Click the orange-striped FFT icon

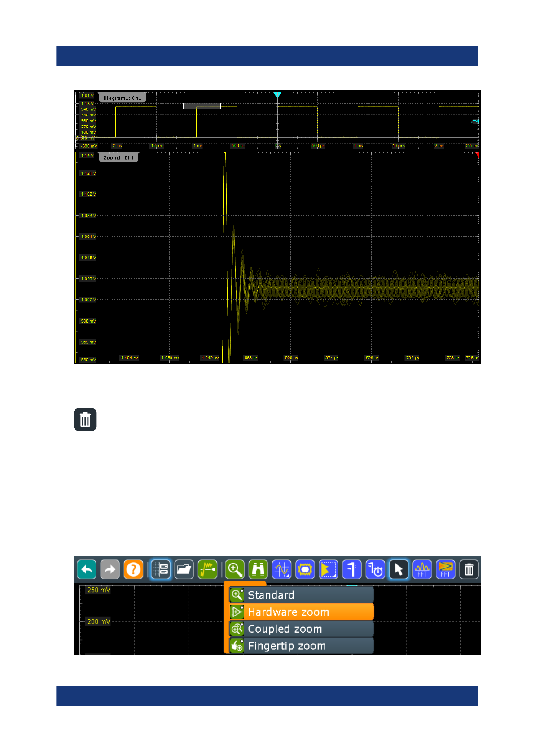(445, 570)
